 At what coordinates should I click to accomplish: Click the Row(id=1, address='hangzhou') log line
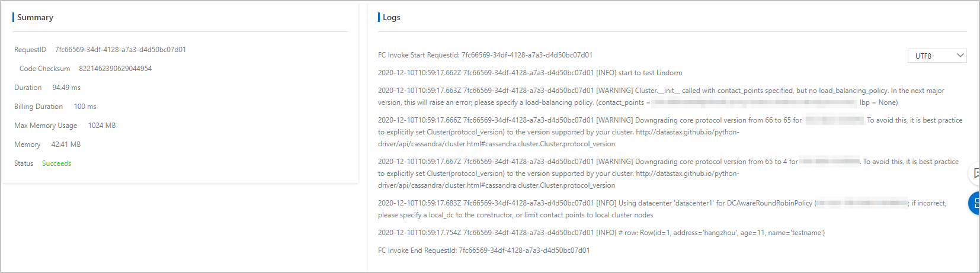[601, 233]
